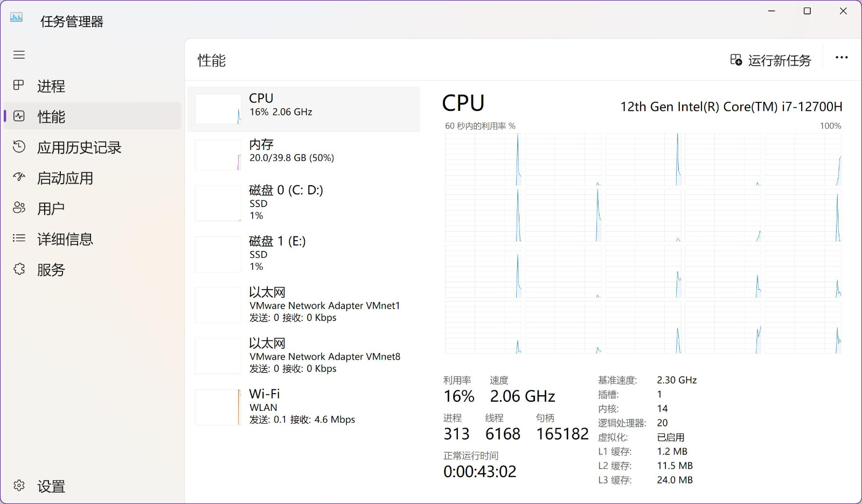
Task: Open 设置 settings gear icon
Action: coord(19,486)
